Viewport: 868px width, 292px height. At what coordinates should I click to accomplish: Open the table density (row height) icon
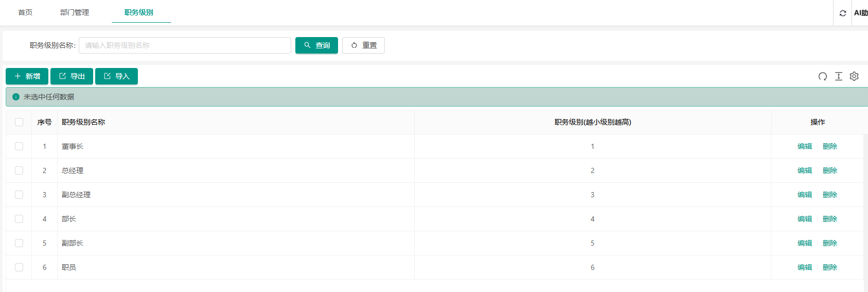[839, 76]
